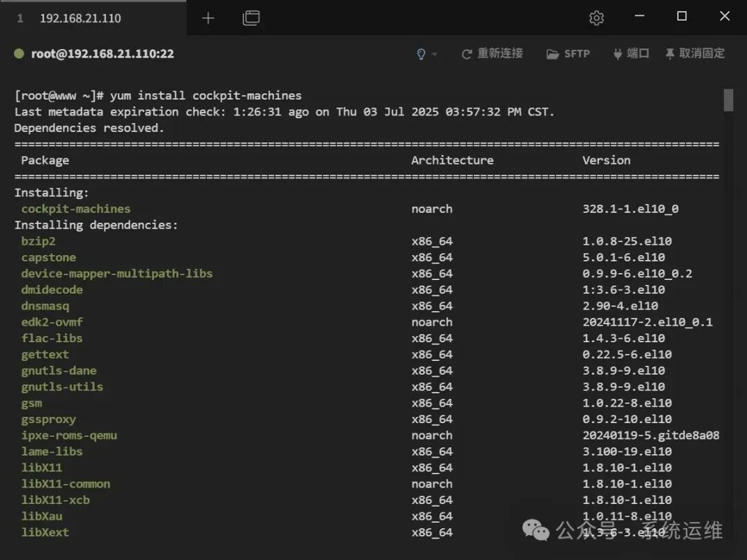Click the 重新连接 reconnect label
The image size is (747, 560).
click(499, 53)
